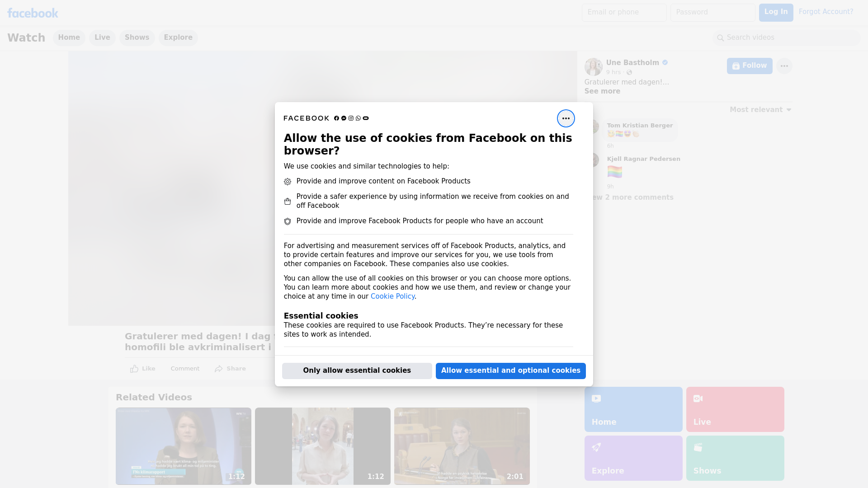This screenshot has height=488, width=868.
Task: Choose Only allow essential cookies
Action: pyautogui.click(x=357, y=371)
